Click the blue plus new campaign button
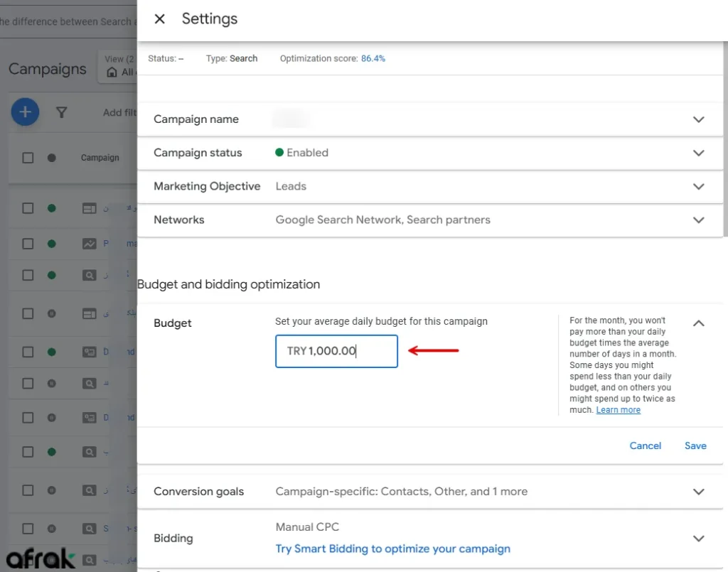Image resolution: width=728 pixels, height=572 pixels. pos(25,112)
